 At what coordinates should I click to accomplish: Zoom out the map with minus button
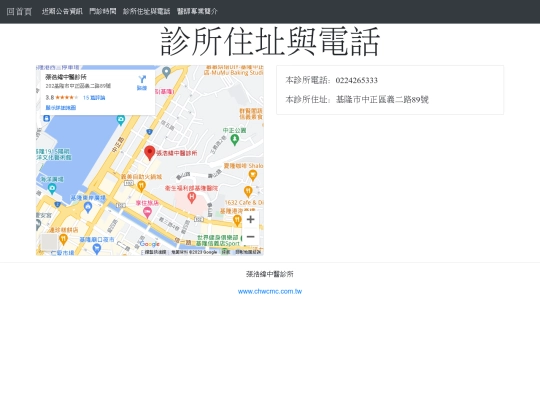point(251,237)
